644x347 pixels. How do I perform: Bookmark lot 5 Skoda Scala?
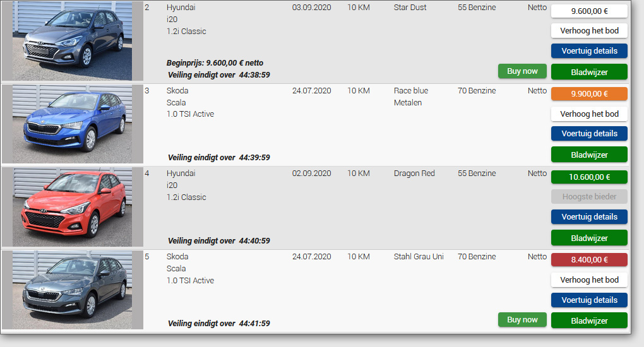click(x=589, y=321)
